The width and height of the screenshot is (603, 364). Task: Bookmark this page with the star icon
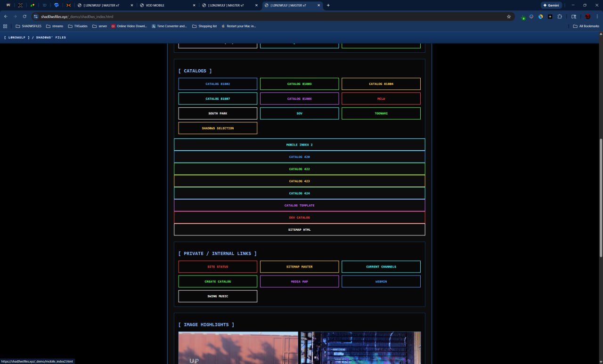pyautogui.click(x=509, y=16)
